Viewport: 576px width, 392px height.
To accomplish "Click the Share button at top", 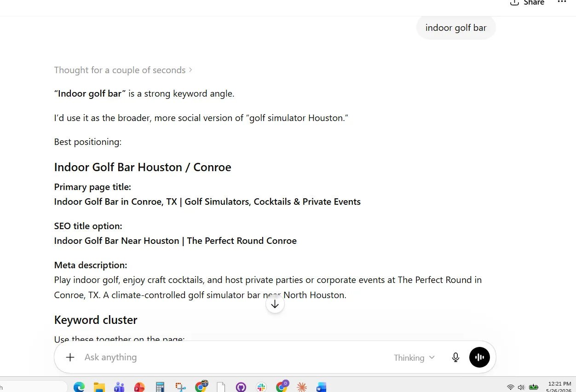I will (527, 3).
